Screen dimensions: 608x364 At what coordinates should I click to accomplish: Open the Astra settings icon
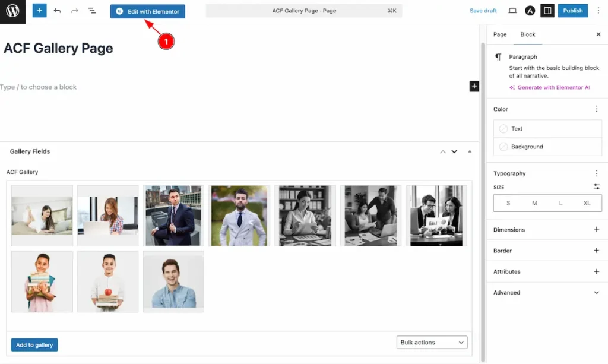(x=530, y=11)
